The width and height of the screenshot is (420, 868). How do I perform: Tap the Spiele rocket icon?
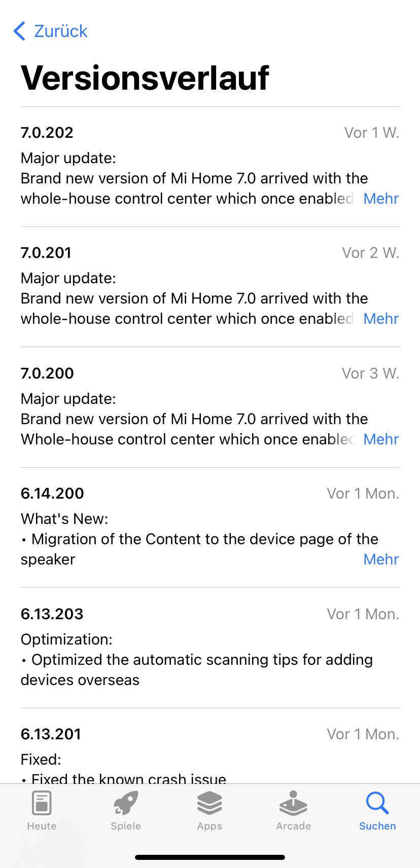[126, 803]
